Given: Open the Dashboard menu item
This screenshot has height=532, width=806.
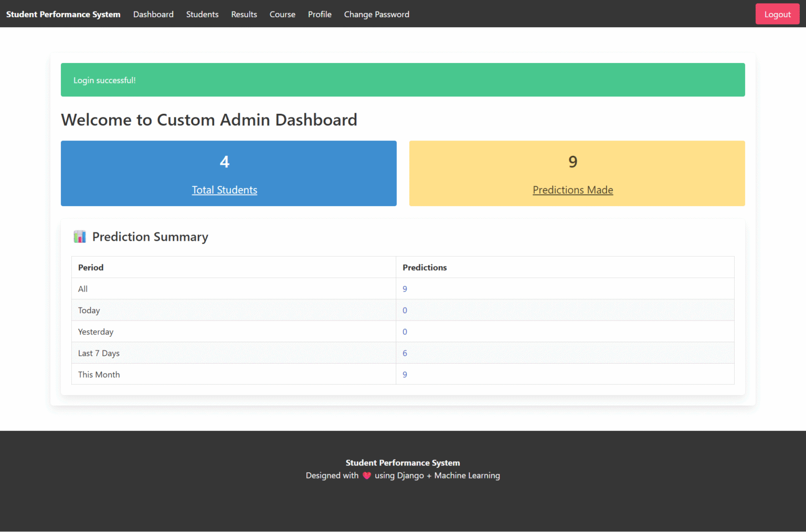Looking at the screenshot, I should coord(153,14).
